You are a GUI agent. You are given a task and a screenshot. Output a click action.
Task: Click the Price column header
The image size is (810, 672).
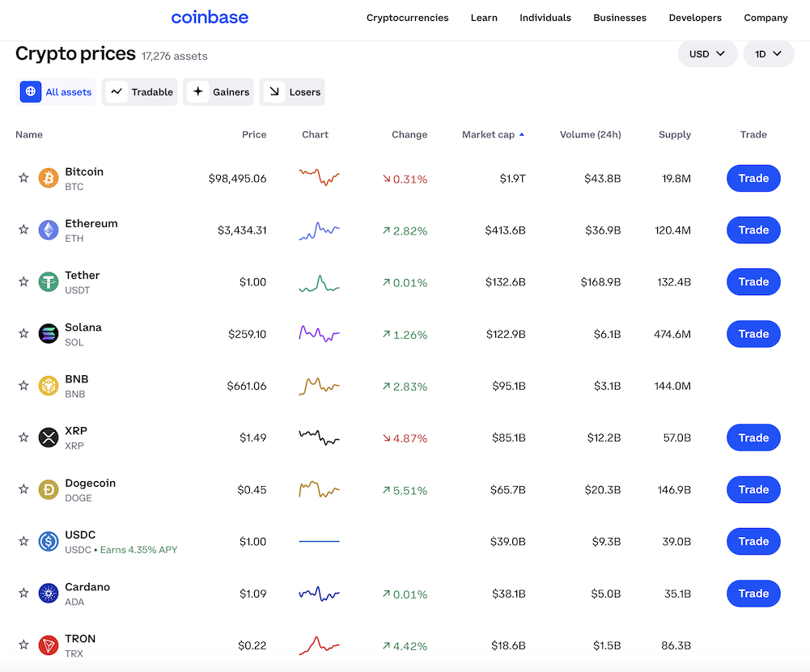click(x=254, y=134)
